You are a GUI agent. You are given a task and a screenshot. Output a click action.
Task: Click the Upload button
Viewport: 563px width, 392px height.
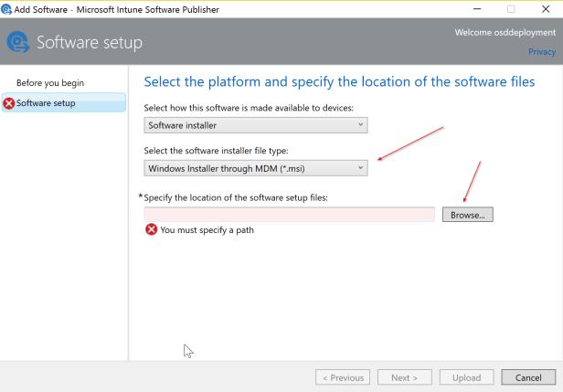click(466, 377)
